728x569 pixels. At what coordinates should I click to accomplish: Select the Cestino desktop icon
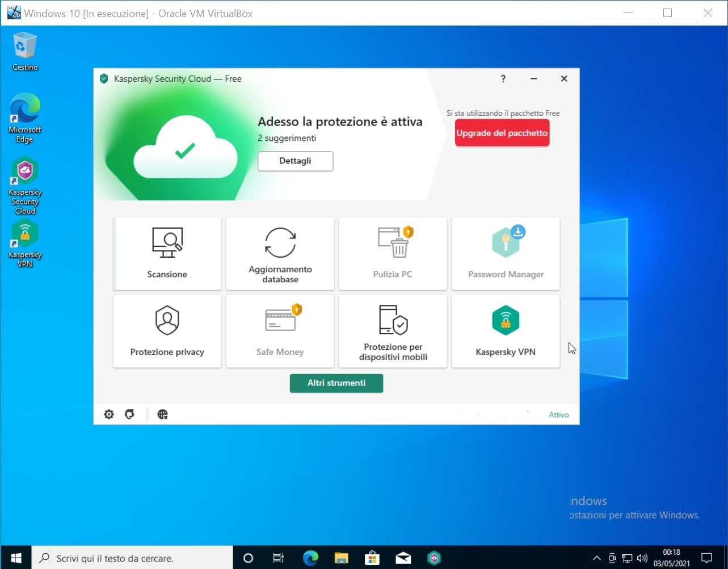pyautogui.click(x=25, y=52)
